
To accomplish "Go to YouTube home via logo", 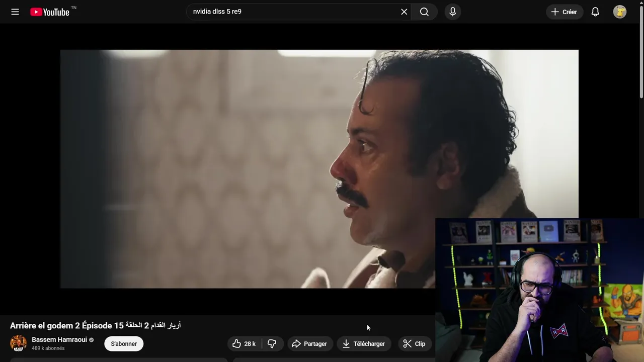I will (50, 12).
